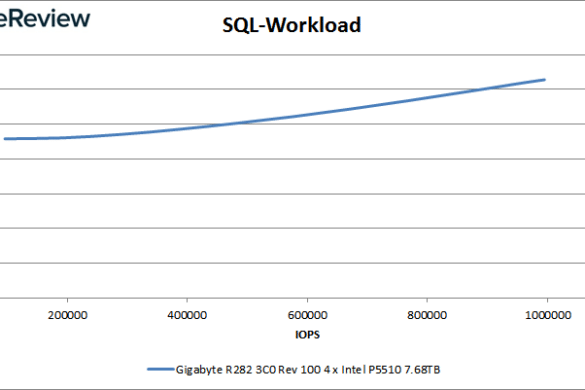Click the IOPS axis title
This screenshot has height=390, width=585.
pyautogui.click(x=307, y=334)
